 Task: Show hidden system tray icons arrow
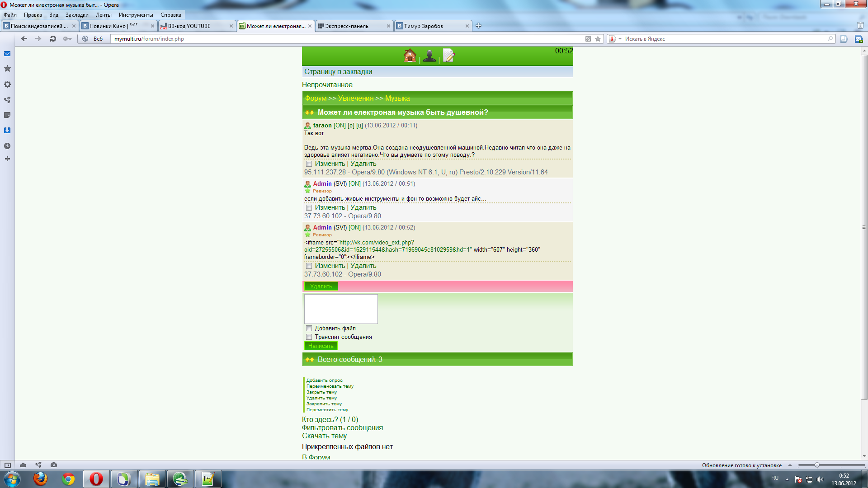point(787,479)
